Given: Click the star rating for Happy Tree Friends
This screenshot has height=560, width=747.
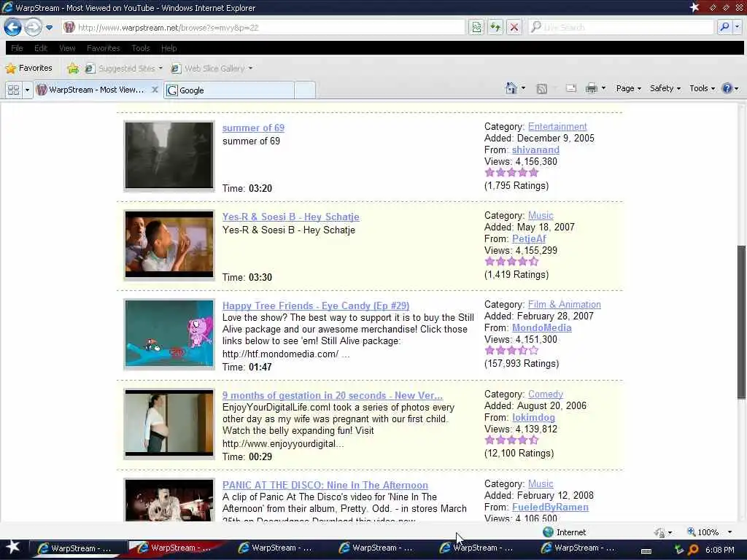Looking at the screenshot, I should click(x=511, y=351).
